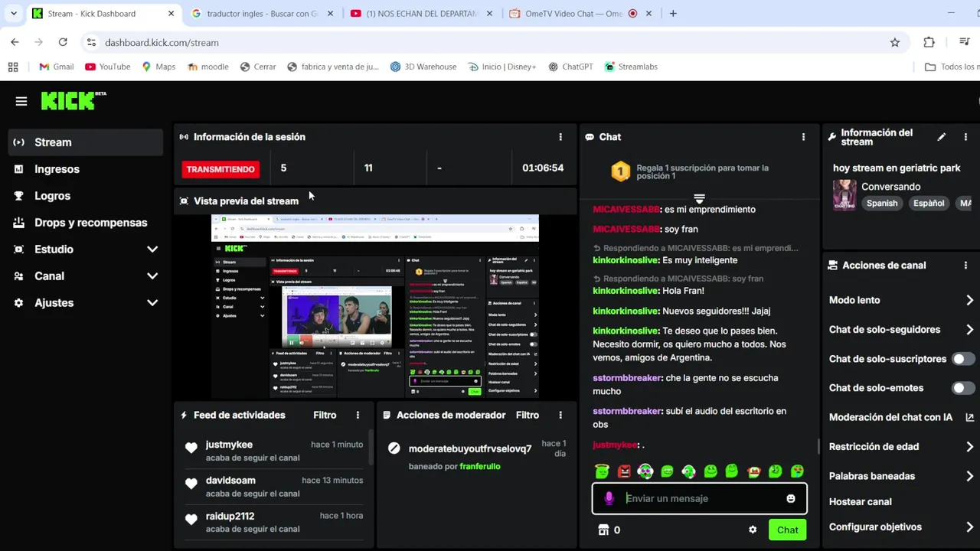Open the Streamlabs bookmark
Image resolution: width=980 pixels, height=551 pixels.
[x=631, y=67]
